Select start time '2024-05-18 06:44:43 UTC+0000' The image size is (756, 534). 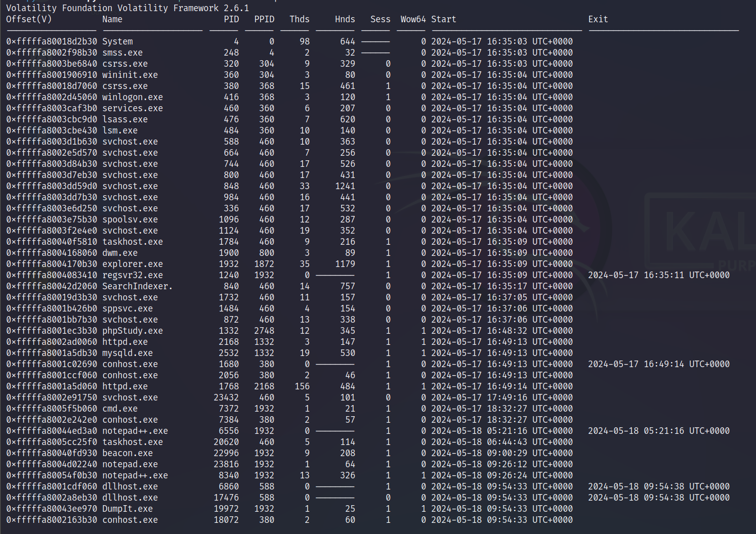coord(502,442)
